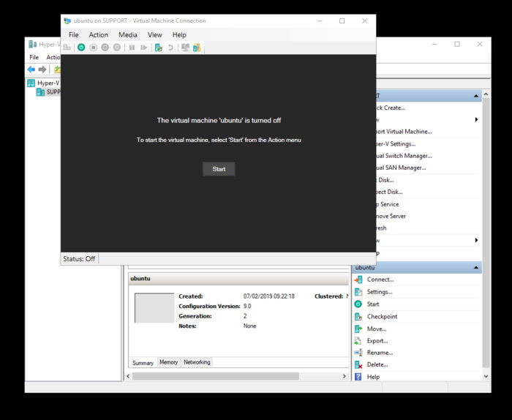Click Help in the ubuntu actions
Image resolution: width=512 pixels, height=420 pixels.
(373, 377)
